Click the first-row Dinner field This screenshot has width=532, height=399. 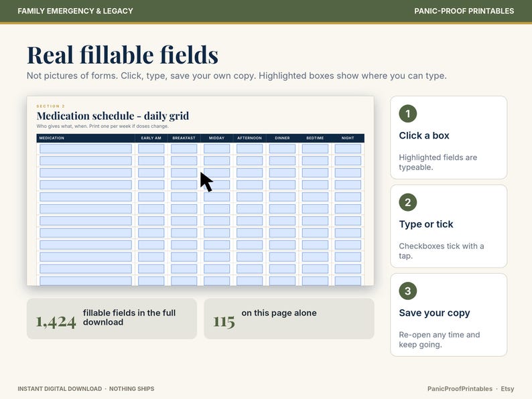pos(282,149)
